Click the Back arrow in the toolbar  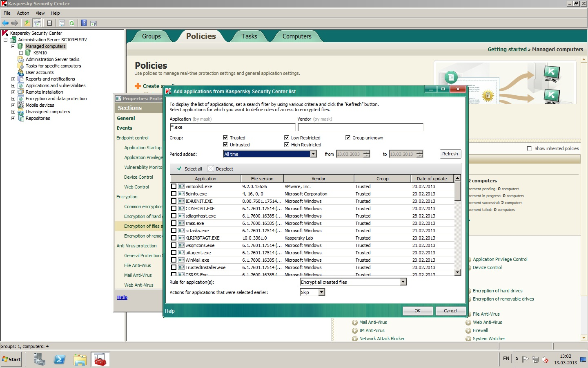coord(5,23)
